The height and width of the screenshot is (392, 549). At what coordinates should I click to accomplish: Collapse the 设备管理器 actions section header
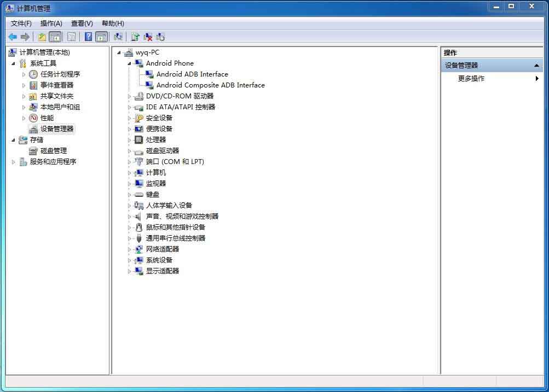pyautogui.click(x=536, y=66)
